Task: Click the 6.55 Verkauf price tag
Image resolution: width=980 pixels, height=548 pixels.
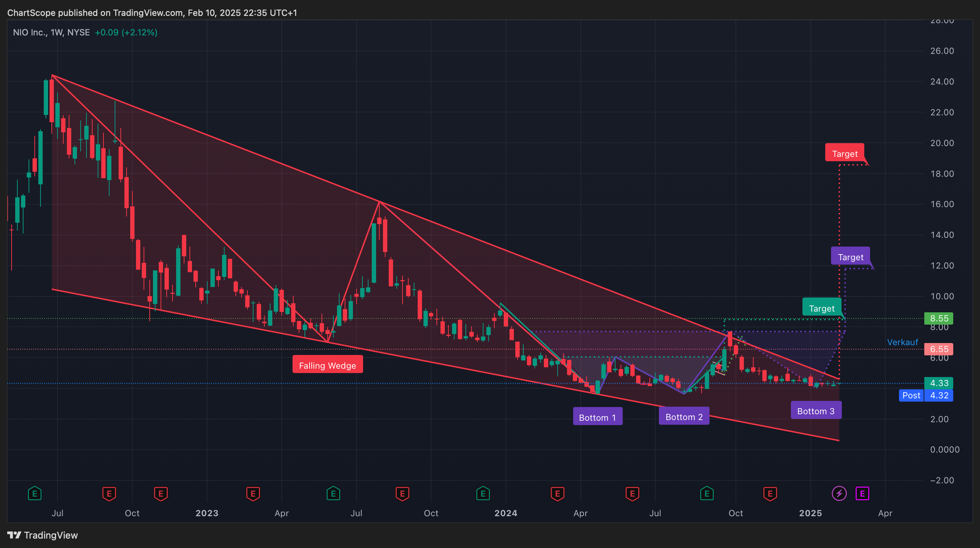Action: click(x=938, y=349)
